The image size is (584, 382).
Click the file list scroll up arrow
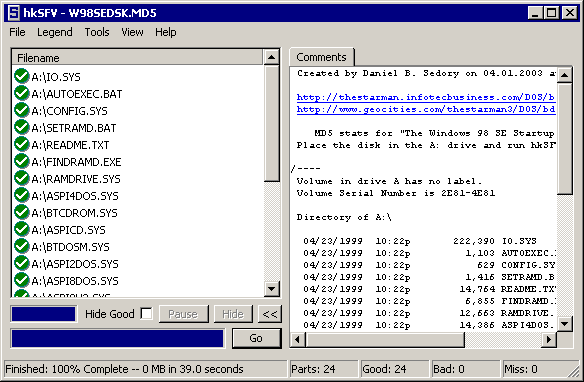272,57
